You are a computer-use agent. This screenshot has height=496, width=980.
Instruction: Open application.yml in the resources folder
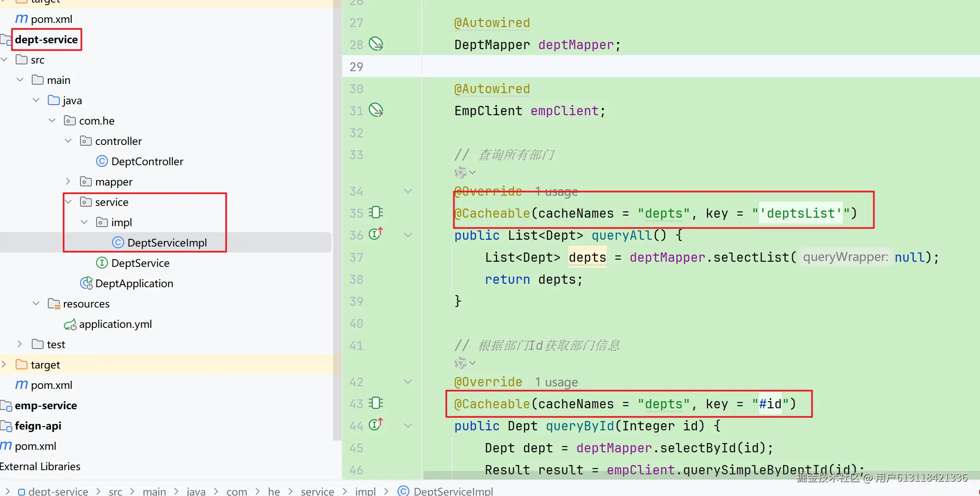(115, 324)
